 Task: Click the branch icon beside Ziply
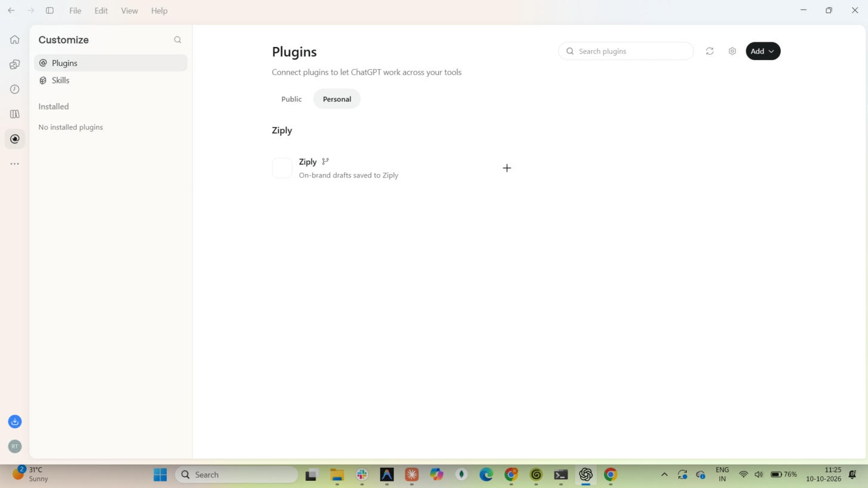[325, 161]
